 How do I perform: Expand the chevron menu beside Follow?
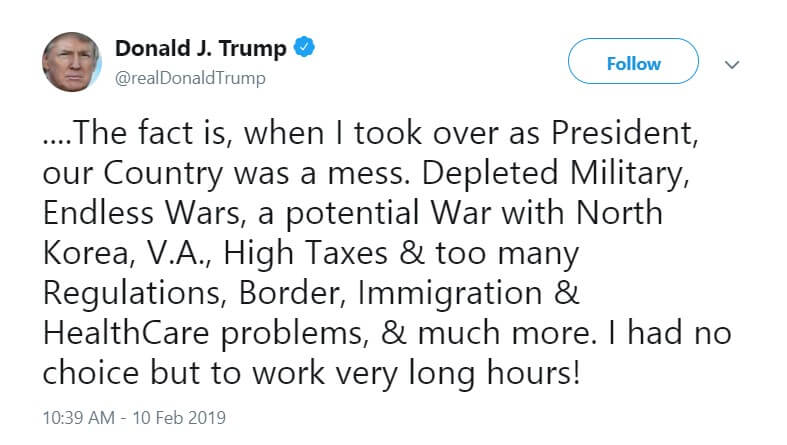tap(732, 64)
